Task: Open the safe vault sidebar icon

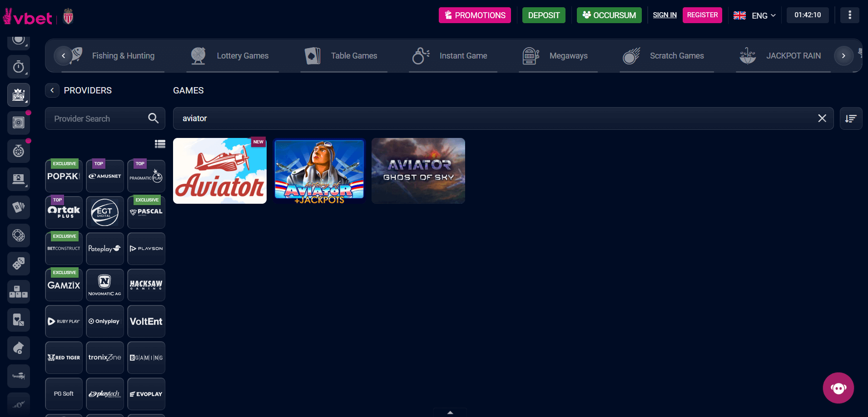Action: pyautogui.click(x=19, y=123)
